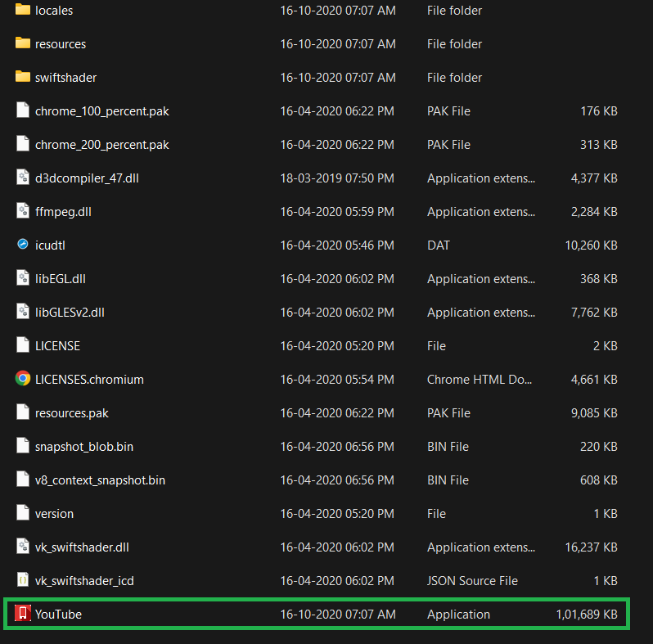Image resolution: width=653 pixels, height=644 pixels.
Task: Click the chrome_200_percent.pak file icon
Action: point(22,143)
